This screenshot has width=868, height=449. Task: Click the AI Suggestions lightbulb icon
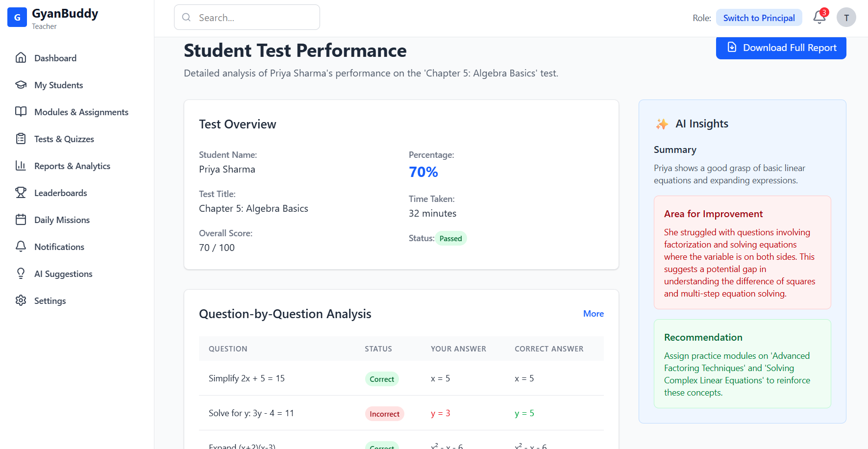(21, 274)
